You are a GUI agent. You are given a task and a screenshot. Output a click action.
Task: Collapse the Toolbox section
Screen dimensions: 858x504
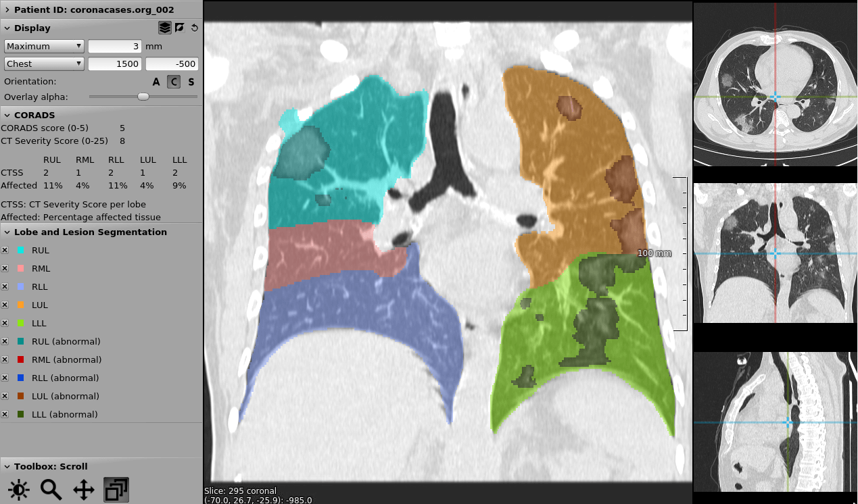click(x=7, y=467)
